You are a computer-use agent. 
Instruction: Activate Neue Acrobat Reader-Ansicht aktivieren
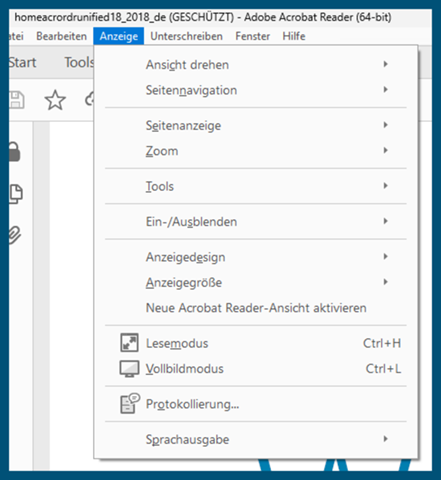point(256,308)
